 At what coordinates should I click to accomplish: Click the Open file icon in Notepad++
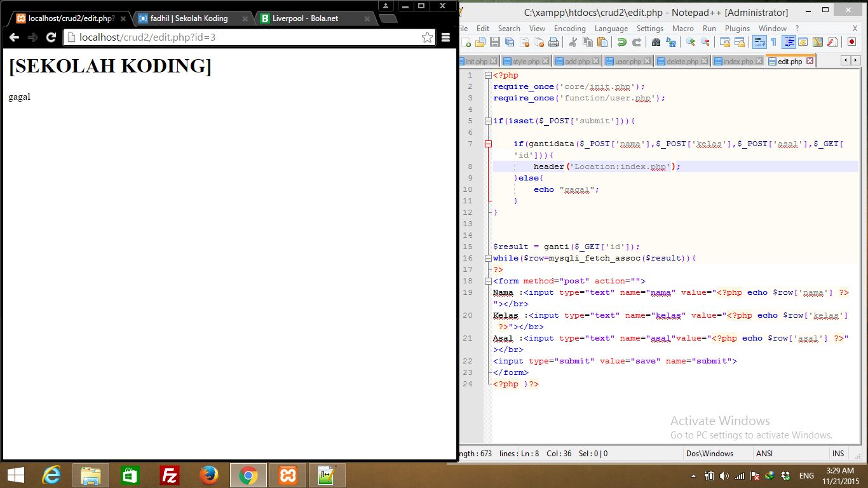[x=480, y=42]
